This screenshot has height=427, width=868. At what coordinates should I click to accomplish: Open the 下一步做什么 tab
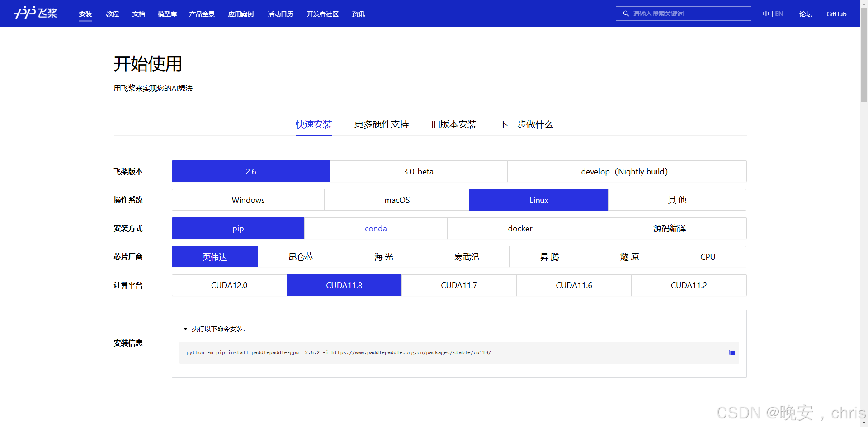click(x=526, y=124)
